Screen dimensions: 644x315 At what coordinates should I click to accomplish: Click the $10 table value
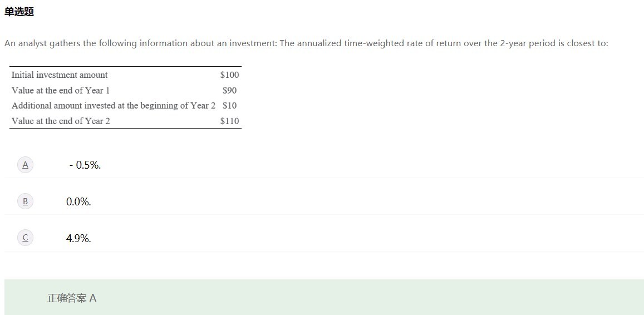click(x=229, y=105)
